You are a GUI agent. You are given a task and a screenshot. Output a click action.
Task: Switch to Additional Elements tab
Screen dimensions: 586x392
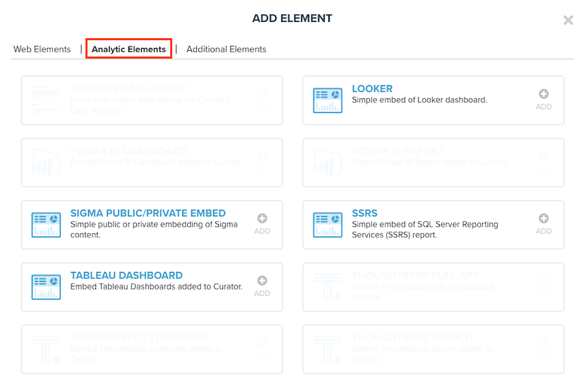pos(226,49)
